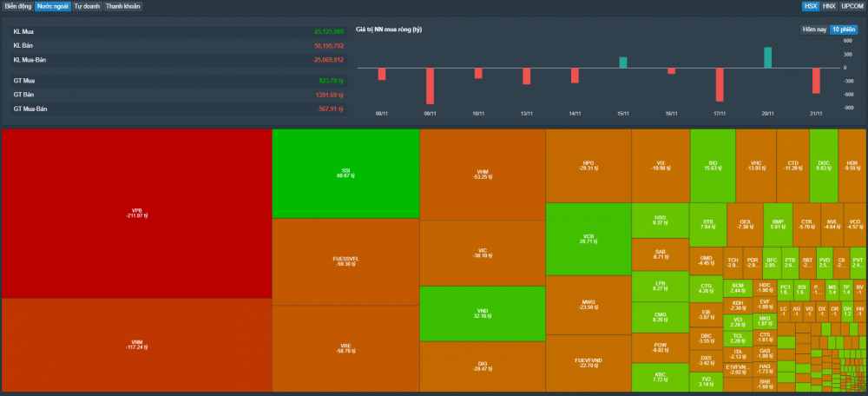Click the GT Bán value 1391.69 tỷ
Screen dimensions: 868x396
330,95
